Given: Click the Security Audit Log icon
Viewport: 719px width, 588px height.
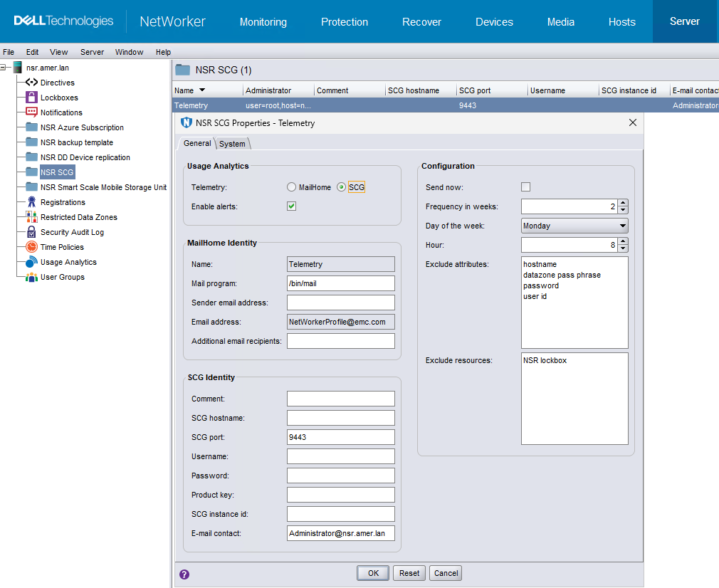Looking at the screenshot, I should (x=31, y=232).
